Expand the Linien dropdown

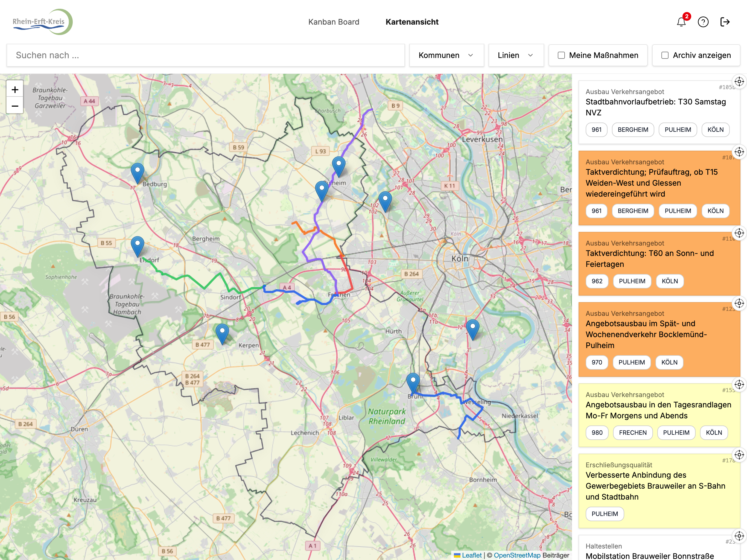(x=515, y=56)
